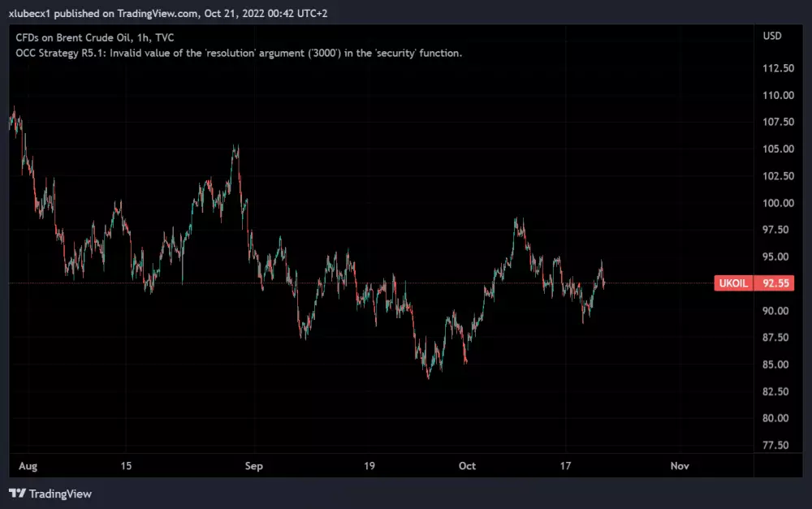Click the 17 date label on time axis
Image resolution: width=812 pixels, height=509 pixels.
tap(566, 466)
